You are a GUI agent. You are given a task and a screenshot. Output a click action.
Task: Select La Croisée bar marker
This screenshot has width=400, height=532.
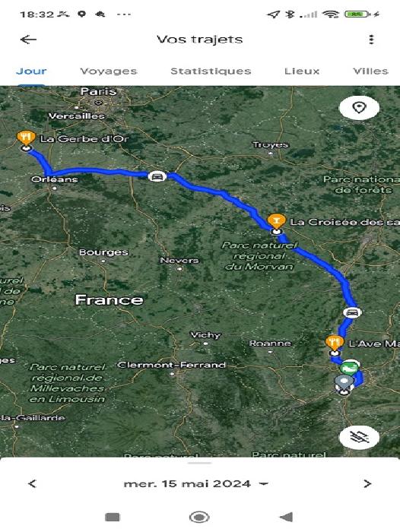click(x=276, y=222)
